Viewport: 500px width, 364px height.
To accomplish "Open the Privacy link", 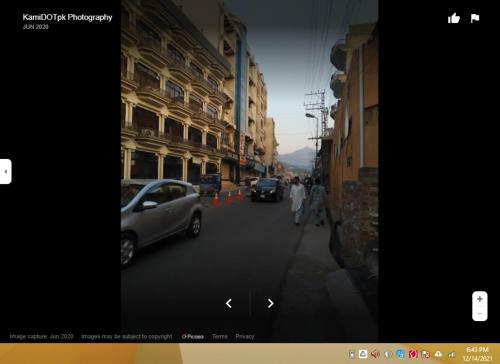I will click(x=245, y=336).
